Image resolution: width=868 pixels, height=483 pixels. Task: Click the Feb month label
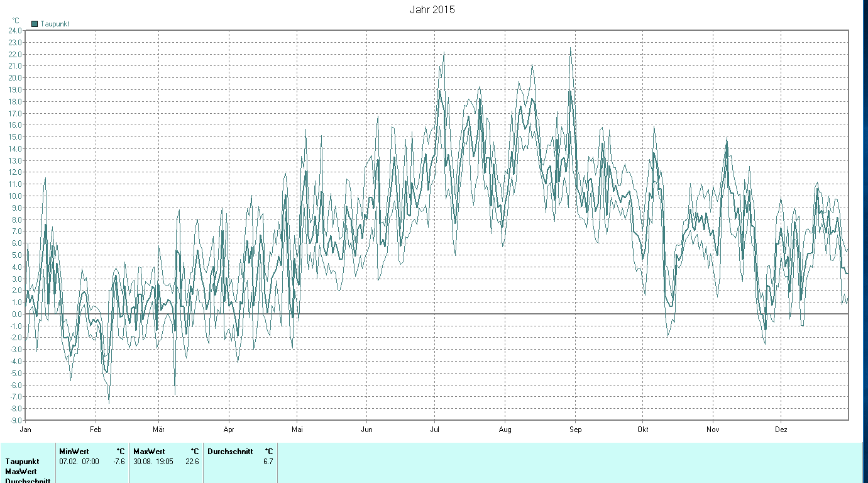pyautogui.click(x=96, y=430)
